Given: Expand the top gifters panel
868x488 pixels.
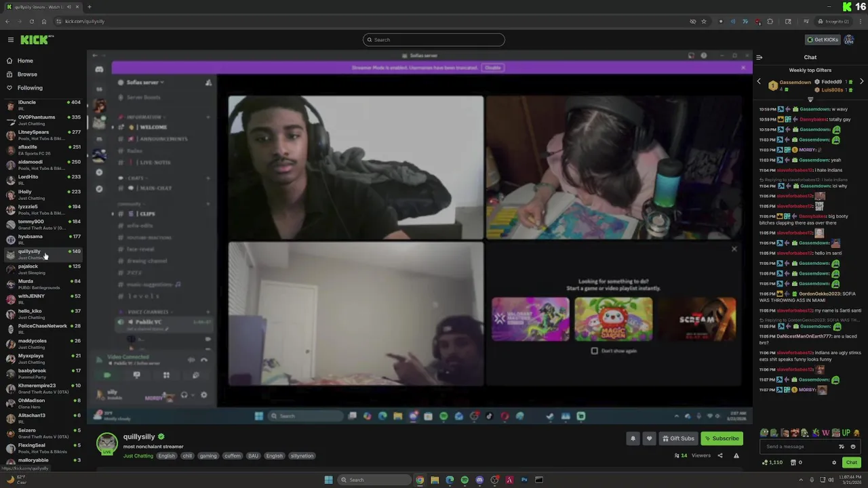Looking at the screenshot, I should [x=810, y=99].
